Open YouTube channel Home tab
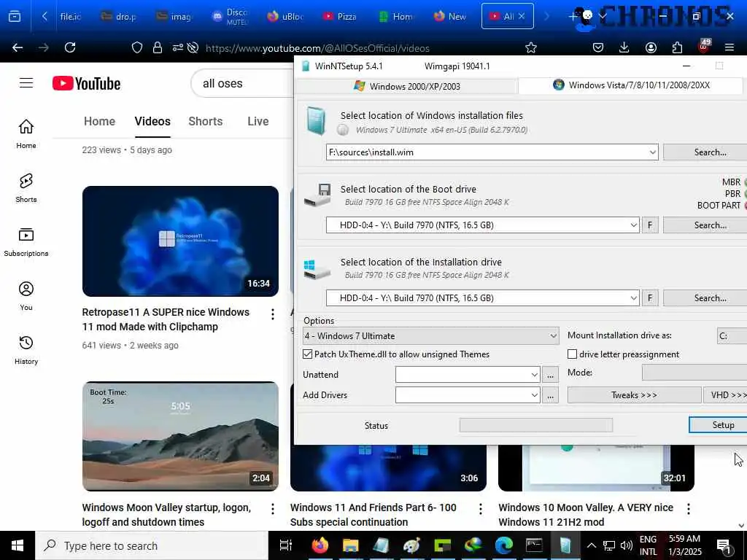 pyautogui.click(x=99, y=122)
